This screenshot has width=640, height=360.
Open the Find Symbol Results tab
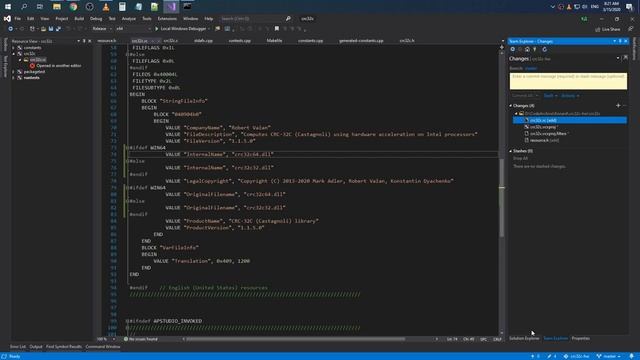(64, 347)
